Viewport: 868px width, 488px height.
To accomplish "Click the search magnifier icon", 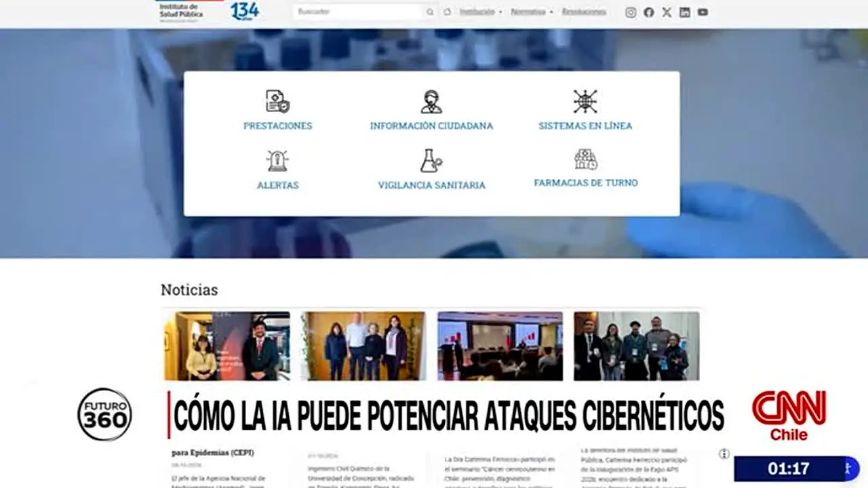I will (430, 12).
